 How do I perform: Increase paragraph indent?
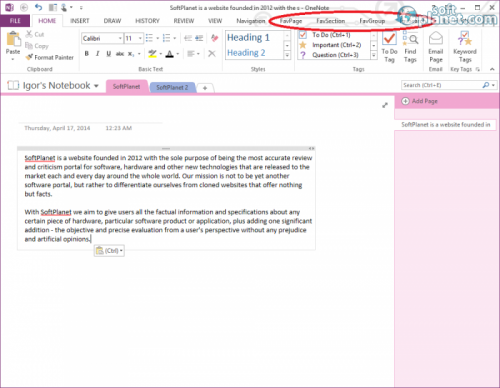[x=199, y=38]
